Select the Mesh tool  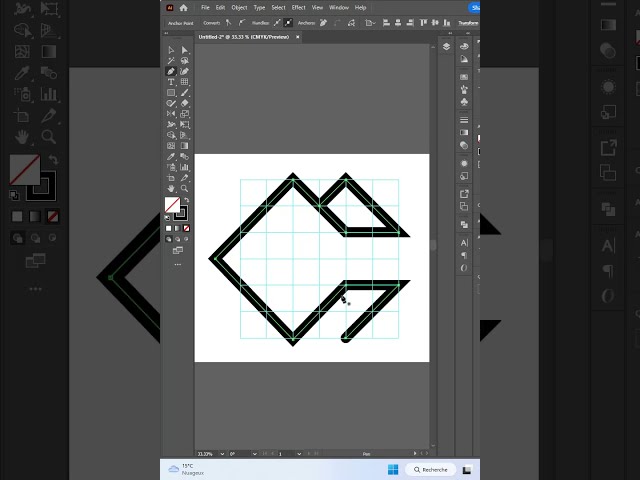tap(171, 146)
